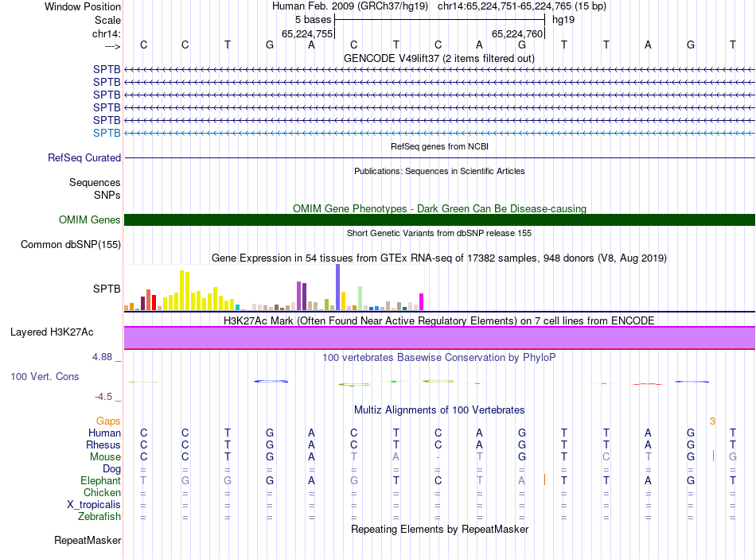Click the dark green OMIM gene bar

(x=439, y=219)
